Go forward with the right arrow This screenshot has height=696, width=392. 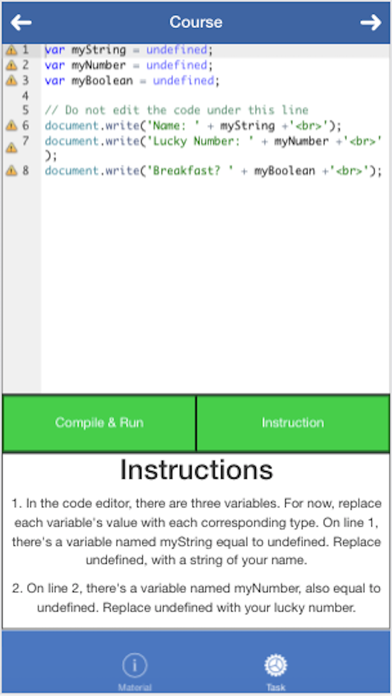(371, 22)
